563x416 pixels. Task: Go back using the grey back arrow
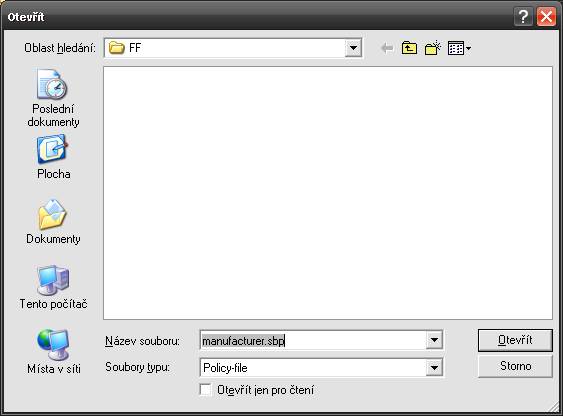pyautogui.click(x=387, y=48)
